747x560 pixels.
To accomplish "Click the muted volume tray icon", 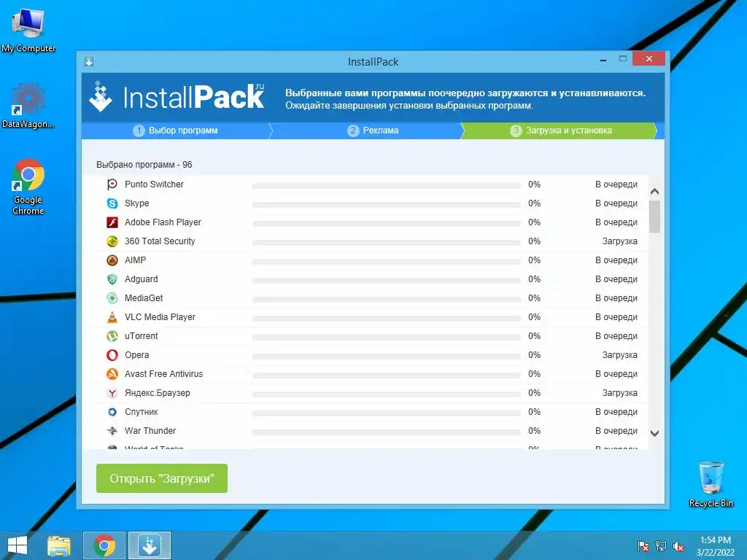I will (678, 547).
